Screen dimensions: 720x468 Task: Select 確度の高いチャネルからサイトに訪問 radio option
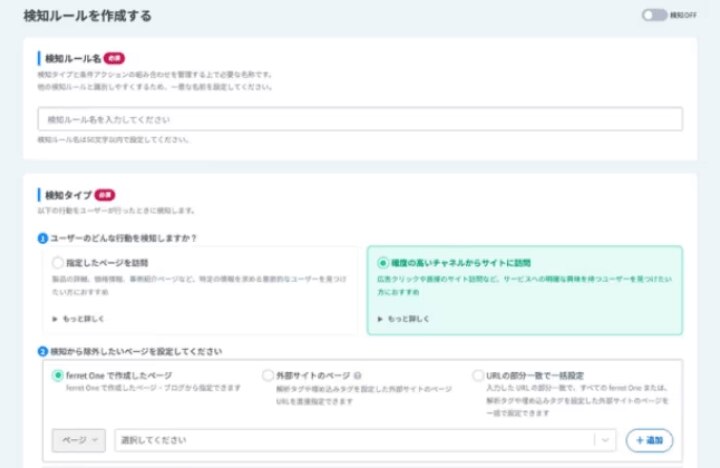(383, 262)
